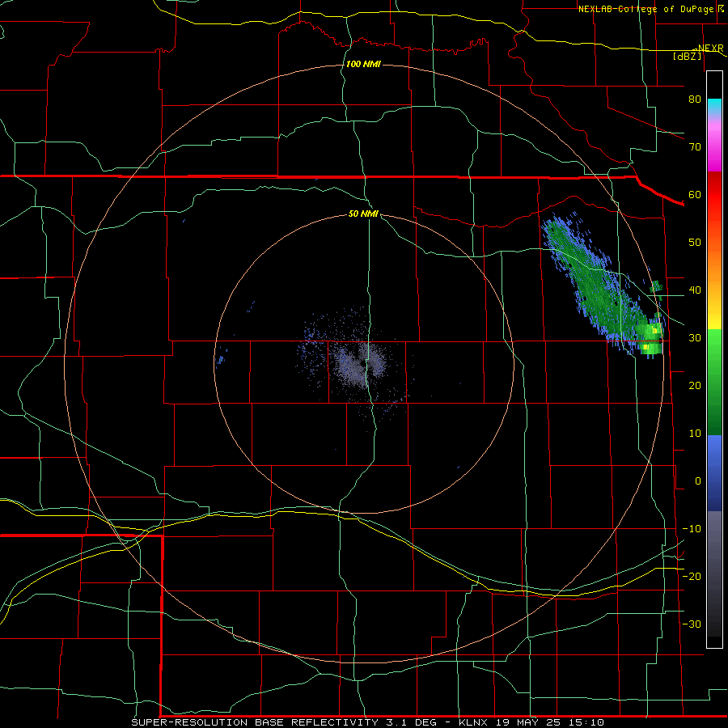Click the gray clutter echo at radar center

coord(360,365)
